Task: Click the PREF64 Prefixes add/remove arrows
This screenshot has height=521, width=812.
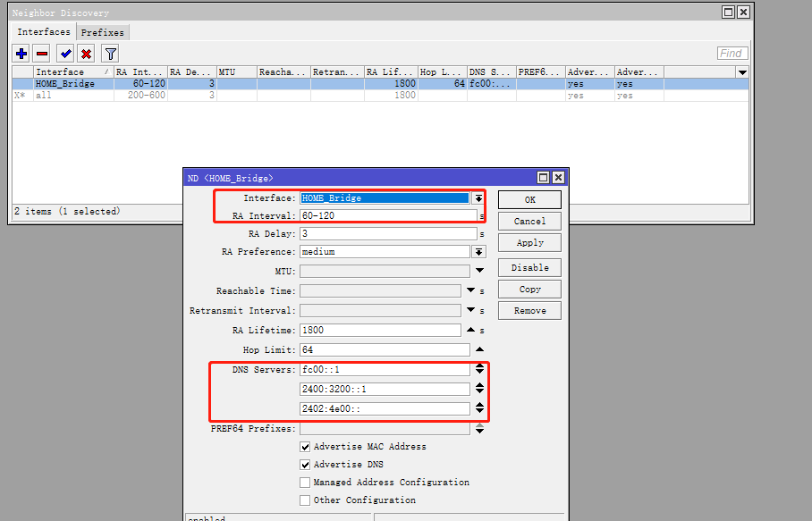Action: pyautogui.click(x=479, y=428)
